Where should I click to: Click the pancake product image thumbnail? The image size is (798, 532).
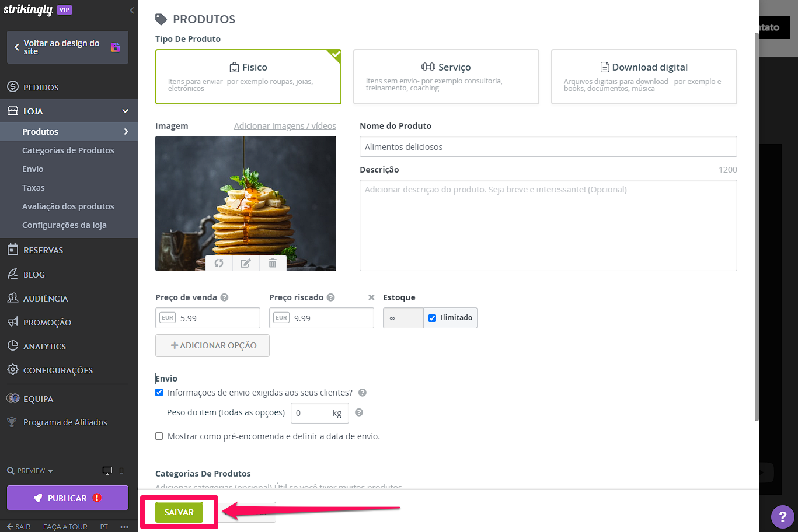246,204
